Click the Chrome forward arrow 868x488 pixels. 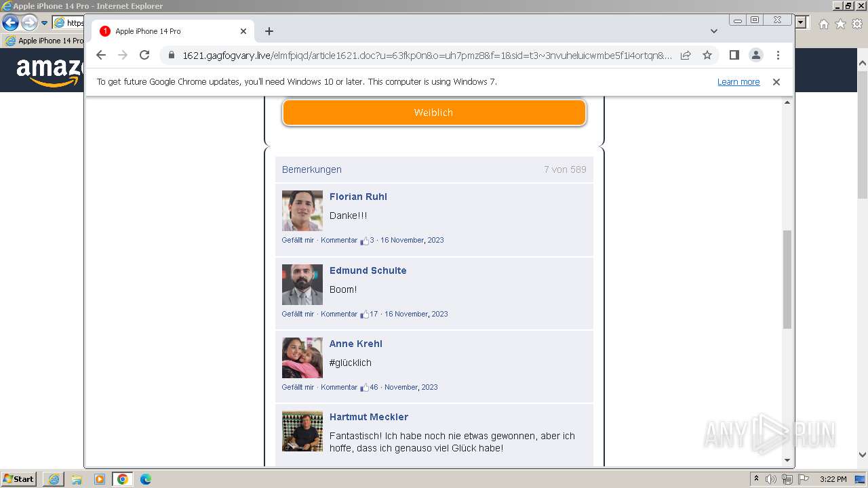tap(123, 56)
